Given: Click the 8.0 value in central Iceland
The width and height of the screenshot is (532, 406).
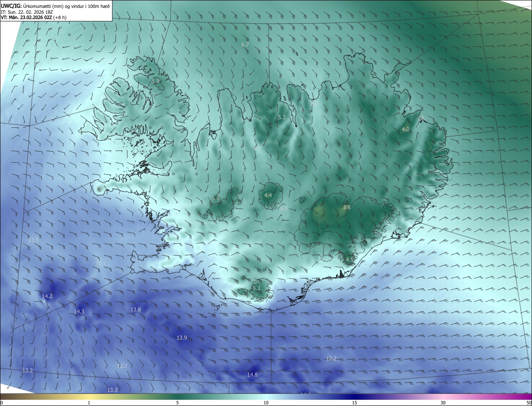Looking at the screenshot, I should point(284,208).
